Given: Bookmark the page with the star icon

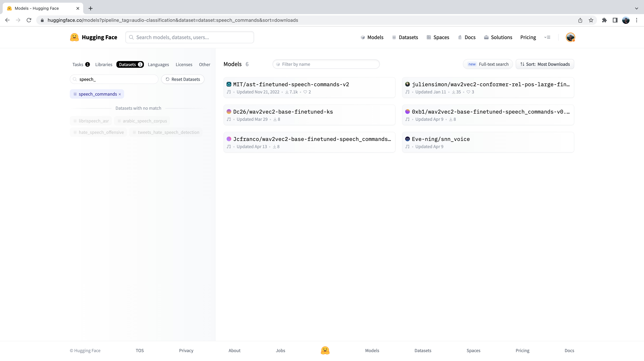Looking at the screenshot, I should 591,20.
